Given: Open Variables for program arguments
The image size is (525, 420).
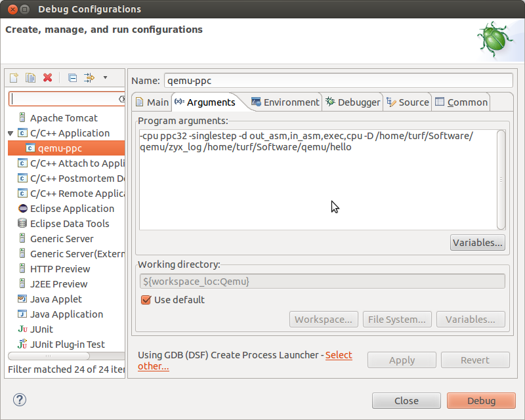Looking at the screenshot, I should point(478,243).
